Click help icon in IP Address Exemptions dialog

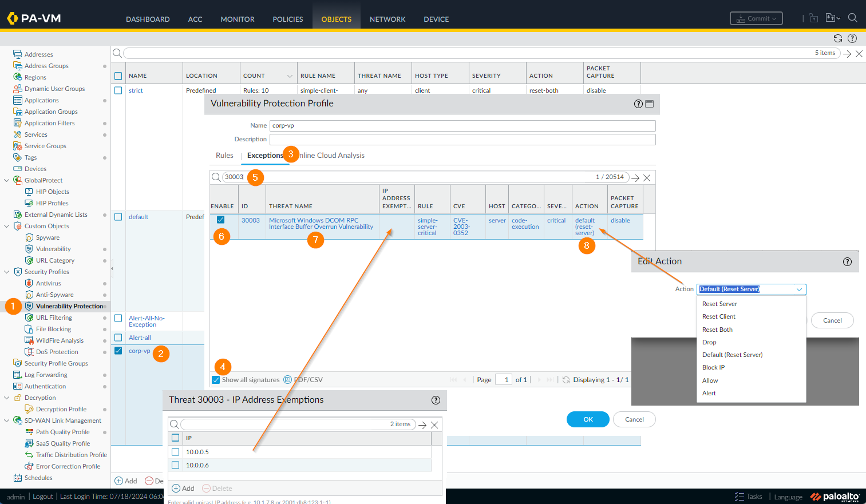[436, 400]
